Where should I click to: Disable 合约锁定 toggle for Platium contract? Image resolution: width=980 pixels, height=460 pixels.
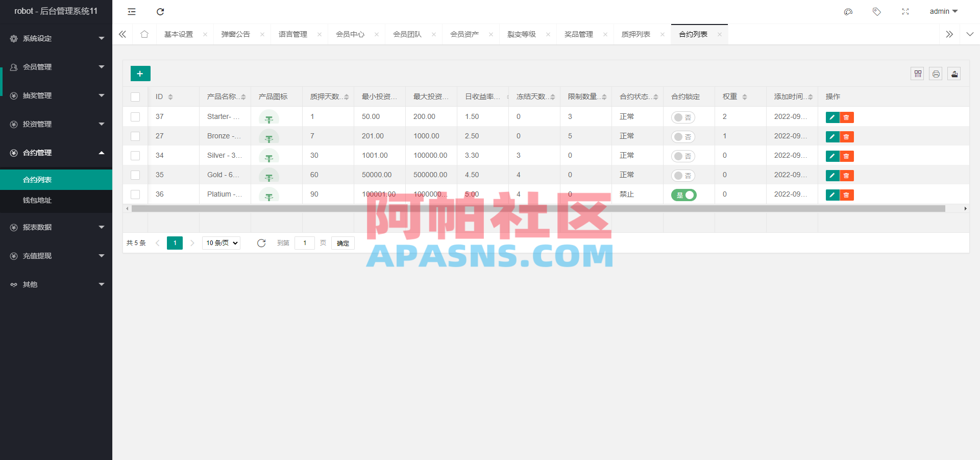(683, 195)
